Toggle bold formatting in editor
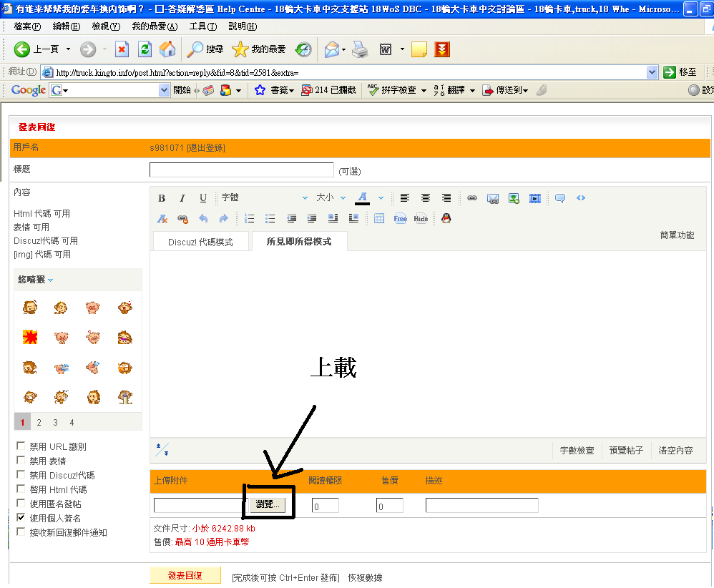The image size is (714, 588). click(162, 198)
